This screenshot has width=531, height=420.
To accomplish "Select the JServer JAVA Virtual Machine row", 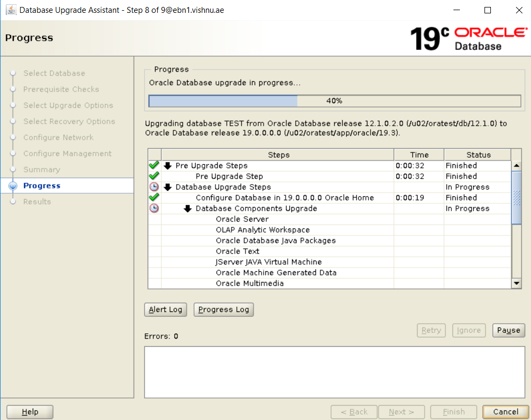I will pos(330,262).
